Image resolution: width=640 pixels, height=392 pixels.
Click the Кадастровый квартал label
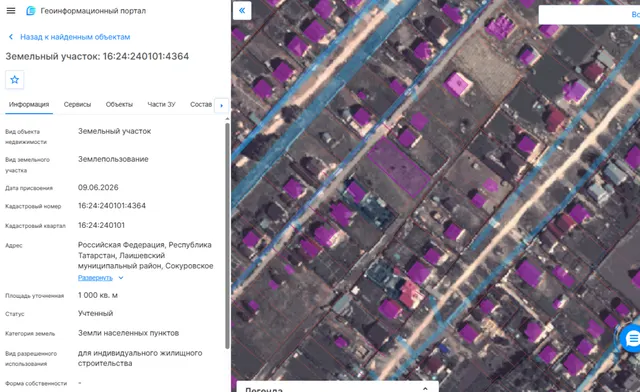[35, 226]
